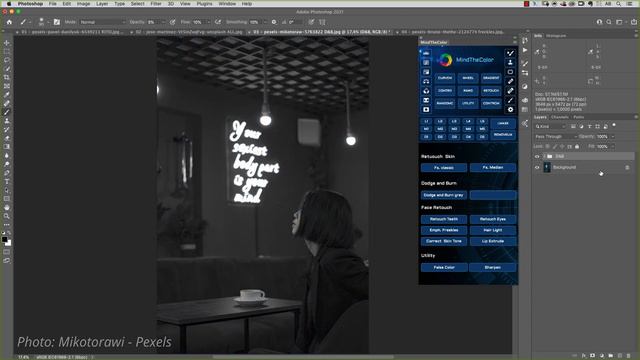
Task: Open the Adjustments circle icon in the dock
Action: [x=525, y=87]
